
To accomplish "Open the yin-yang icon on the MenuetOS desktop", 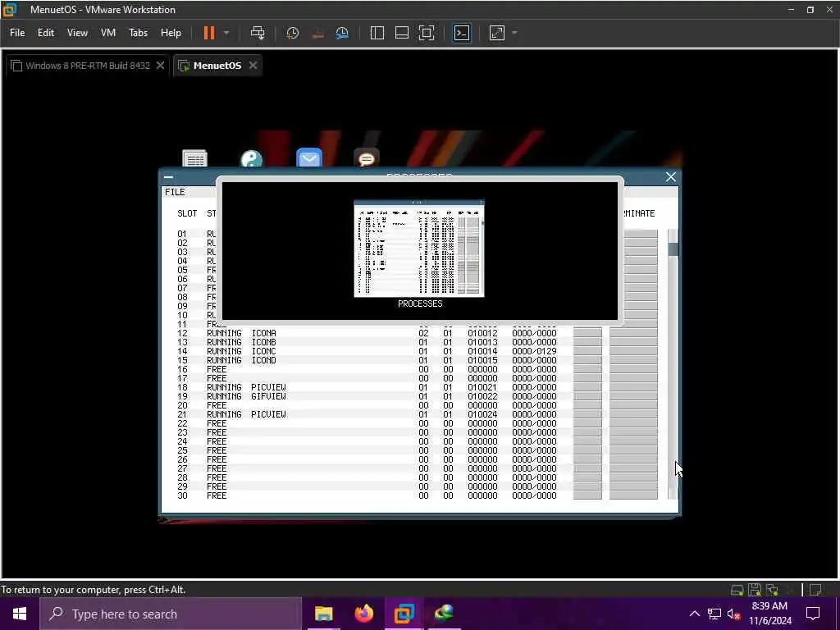I will [252, 158].
